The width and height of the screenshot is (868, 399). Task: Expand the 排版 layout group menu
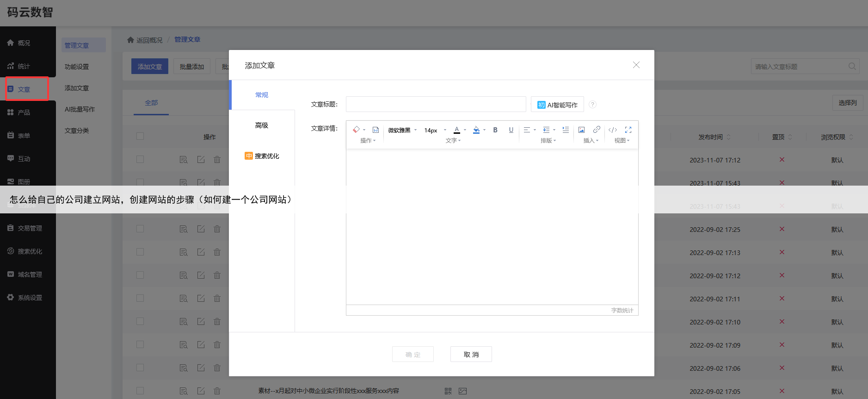548,141
